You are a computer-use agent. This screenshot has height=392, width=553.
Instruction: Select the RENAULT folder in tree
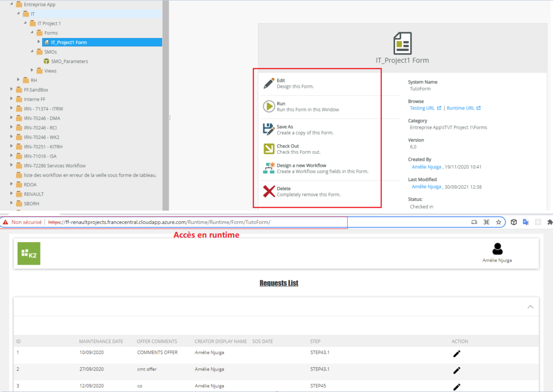34,194
